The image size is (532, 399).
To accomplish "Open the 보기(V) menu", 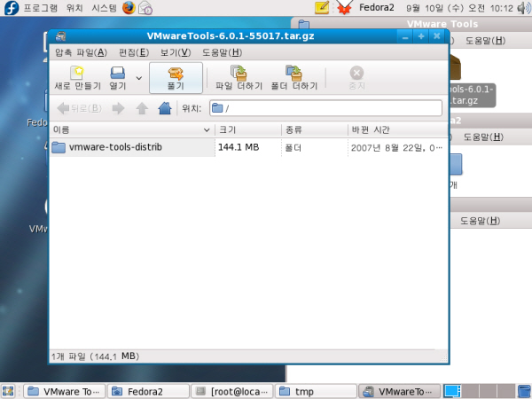I will click(x=176, y=52).
